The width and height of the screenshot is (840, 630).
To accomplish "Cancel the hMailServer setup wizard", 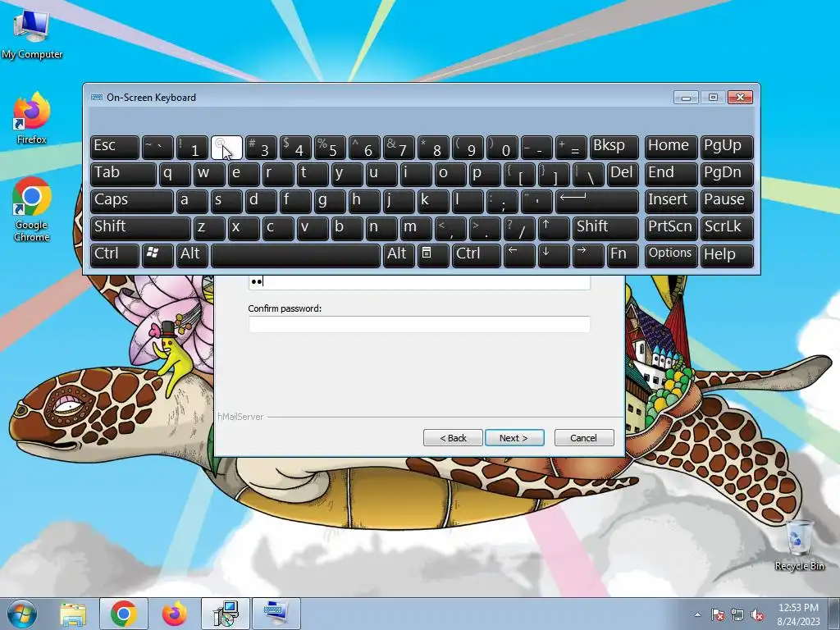I will tap(584, 438).
